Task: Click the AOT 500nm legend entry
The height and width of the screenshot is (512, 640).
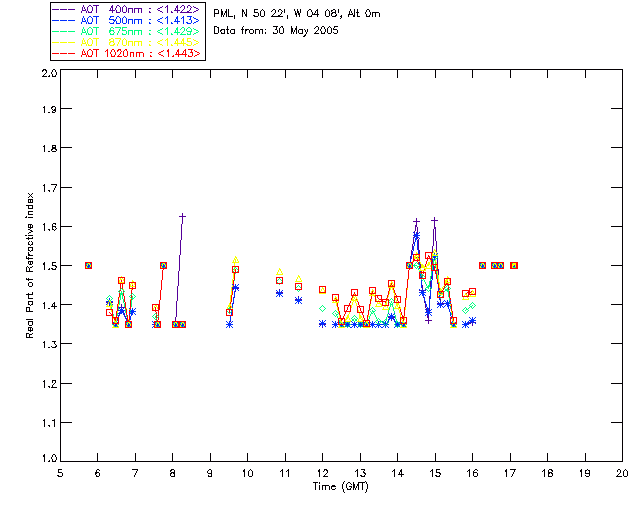Action: tap(127, 20)
